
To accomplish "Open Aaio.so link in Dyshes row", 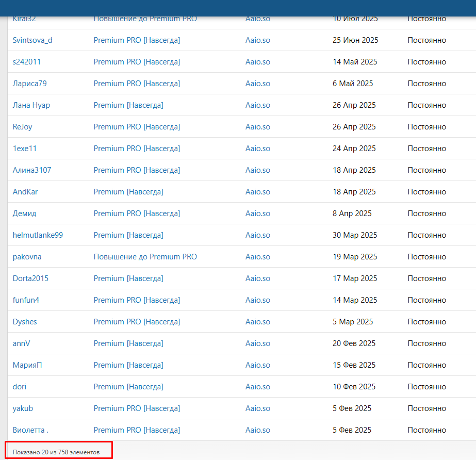I will tap(258, 322).
